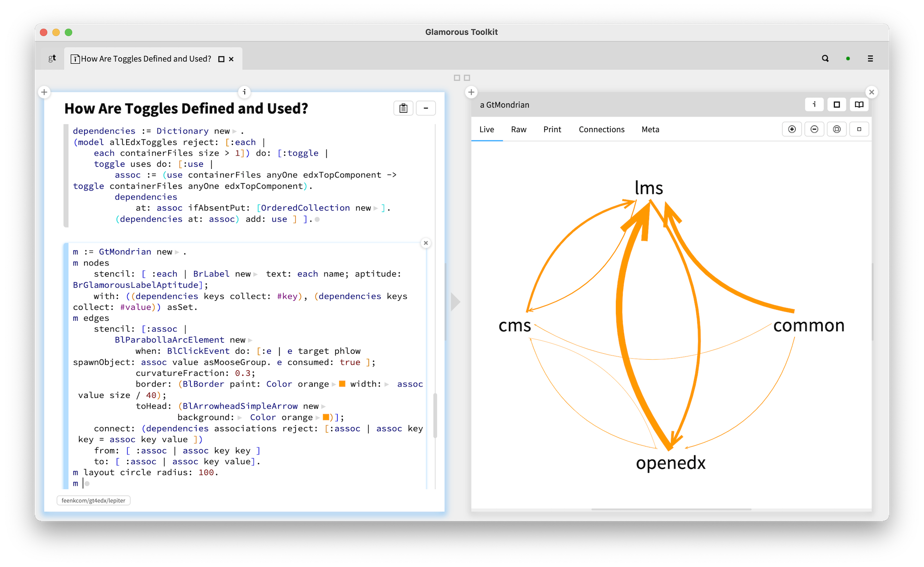
Task: Select the common node
Action: (809, 326)
